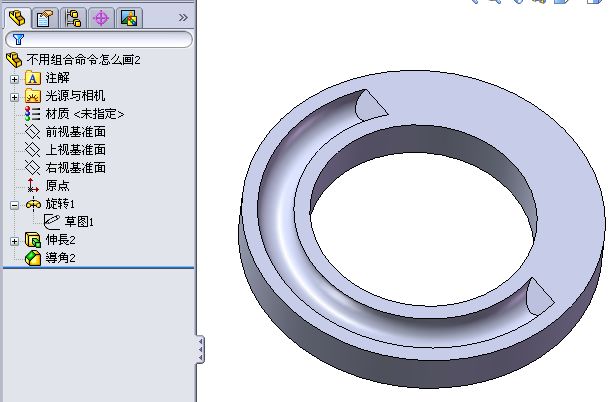Select the 導角2 label
Image resolution: width=616 pixels, height=402 pixels.
(60, 258)
